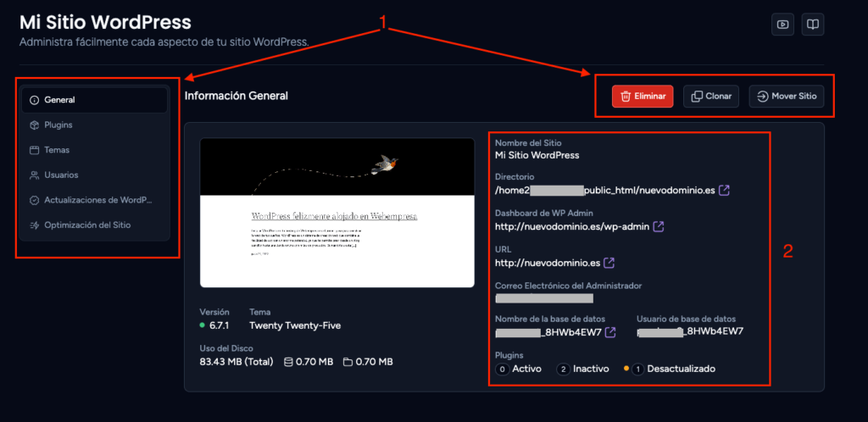
Task: Click the red Eliminar button
Action: 643,97
